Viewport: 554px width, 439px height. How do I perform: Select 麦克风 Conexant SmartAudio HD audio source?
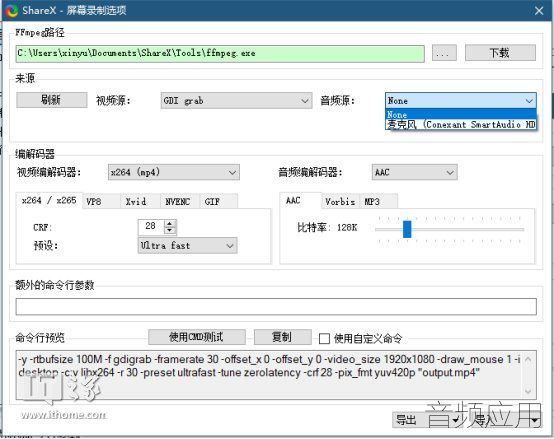point(461,124)
